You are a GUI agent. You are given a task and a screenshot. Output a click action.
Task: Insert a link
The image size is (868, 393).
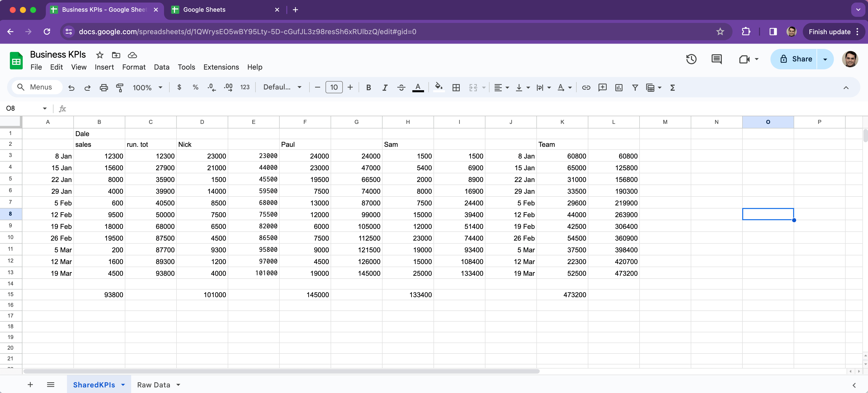point(586,87)
